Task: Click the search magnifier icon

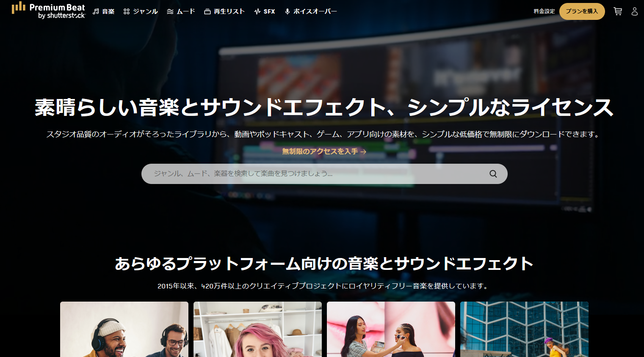Action: click(493, 173)
